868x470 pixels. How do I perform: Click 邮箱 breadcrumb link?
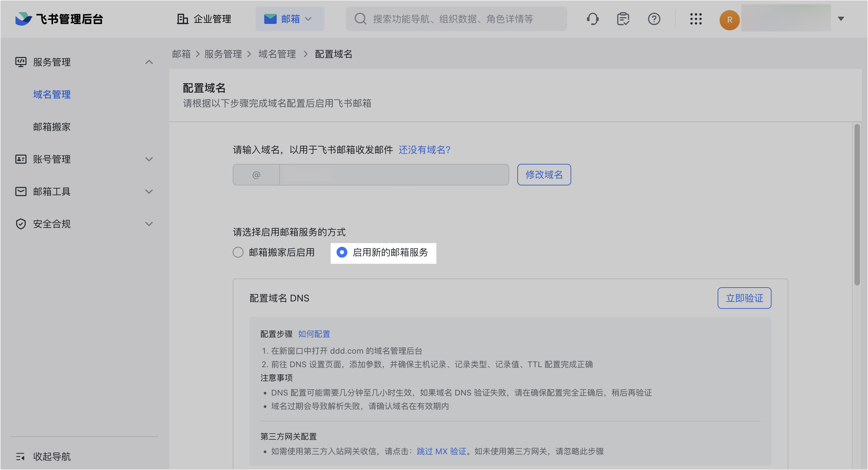coord(181,54)
